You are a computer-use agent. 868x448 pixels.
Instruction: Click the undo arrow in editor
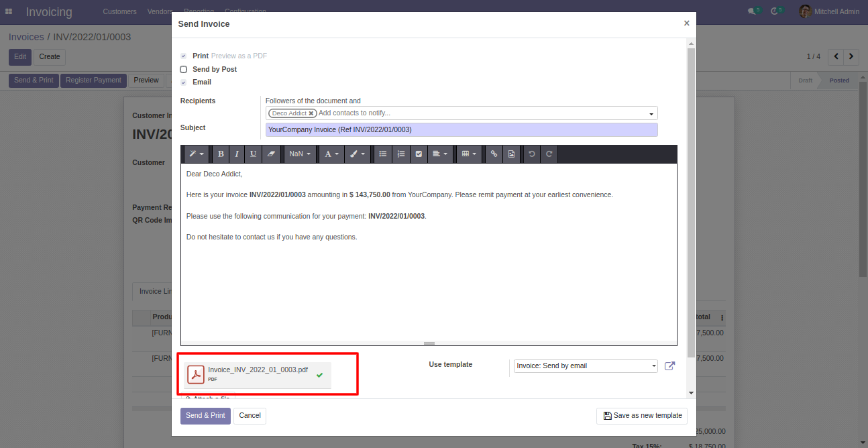tap(532, 154)
